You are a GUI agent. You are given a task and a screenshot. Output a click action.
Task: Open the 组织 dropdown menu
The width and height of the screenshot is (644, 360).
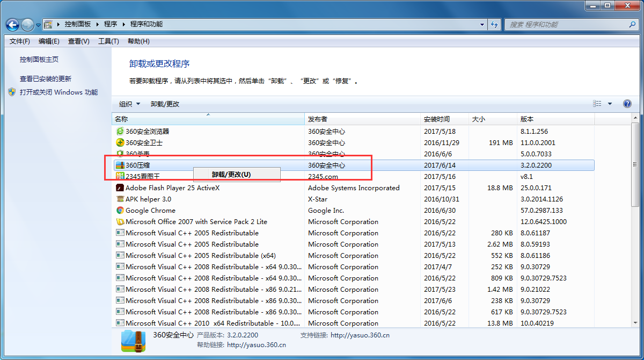[x=129, y=104]
